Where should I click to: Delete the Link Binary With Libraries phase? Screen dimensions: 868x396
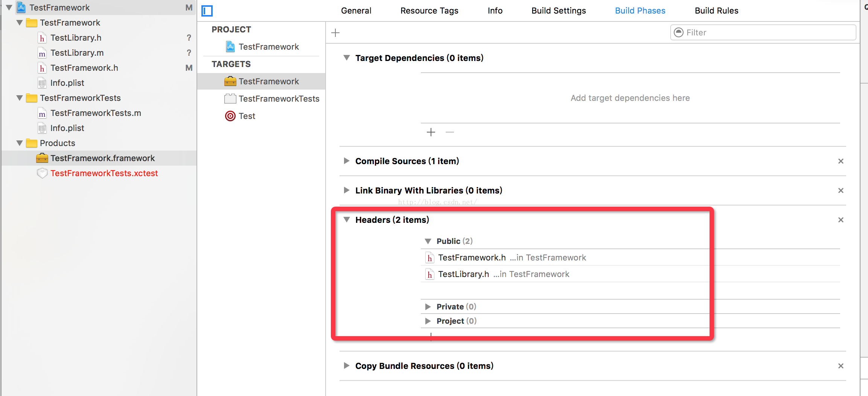click(841, 190)
